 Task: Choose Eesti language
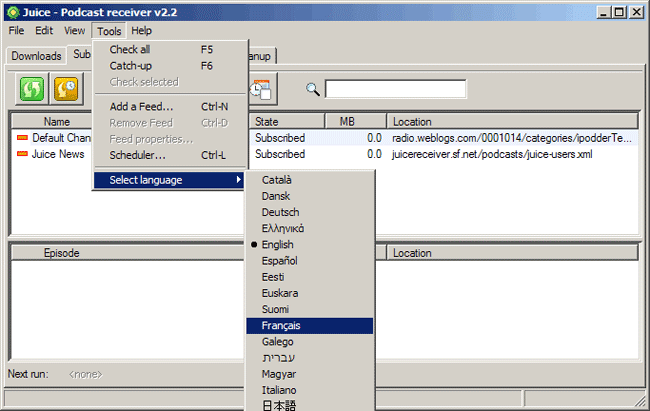coord(310,277)
